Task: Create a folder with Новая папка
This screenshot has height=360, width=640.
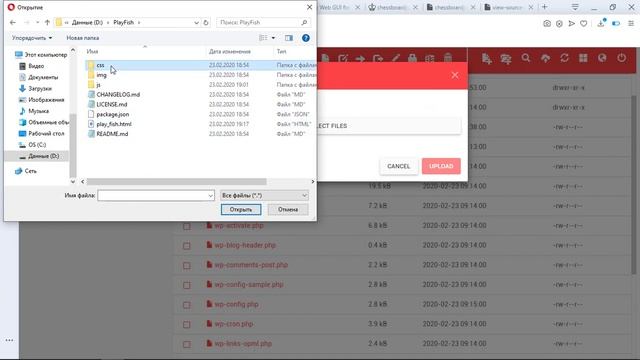Action: (x=82, y=38)
